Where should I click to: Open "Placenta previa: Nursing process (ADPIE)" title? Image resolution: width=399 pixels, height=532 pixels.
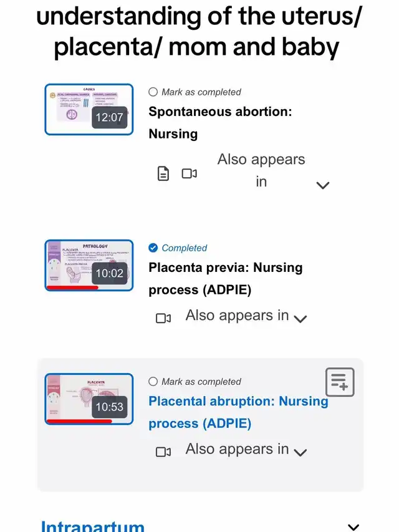tap(226, 278)
